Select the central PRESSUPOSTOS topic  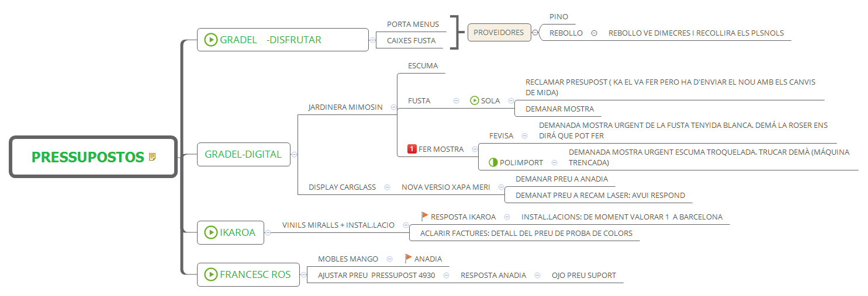pyautogui.click(x=88, y=157)
